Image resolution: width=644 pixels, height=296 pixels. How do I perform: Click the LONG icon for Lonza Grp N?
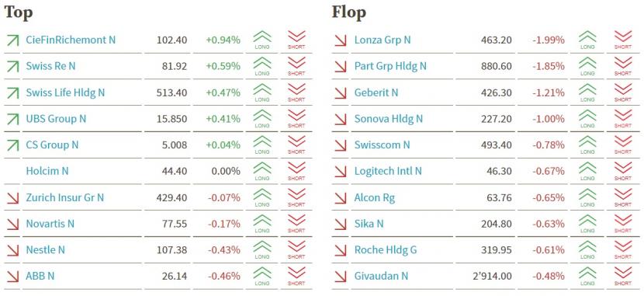(587, 40)
